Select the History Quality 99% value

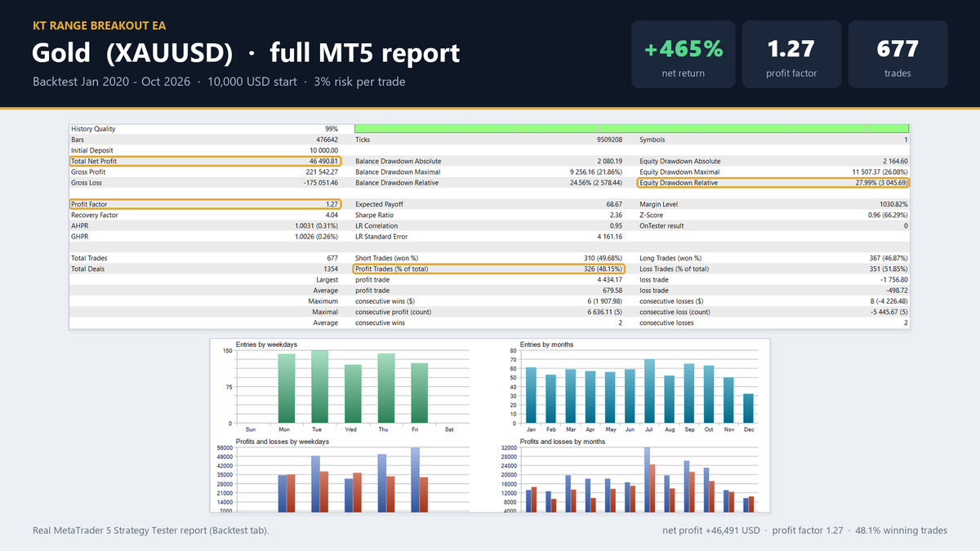click(331, 129)
